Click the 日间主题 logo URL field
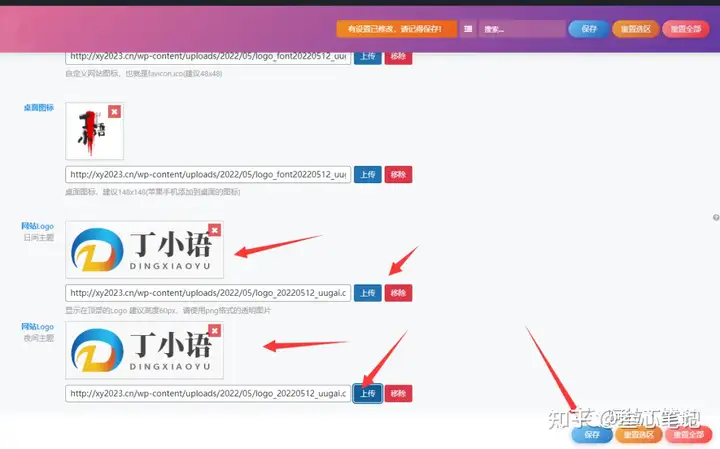This screenshot has width=720, height=449. click(208, 293)
